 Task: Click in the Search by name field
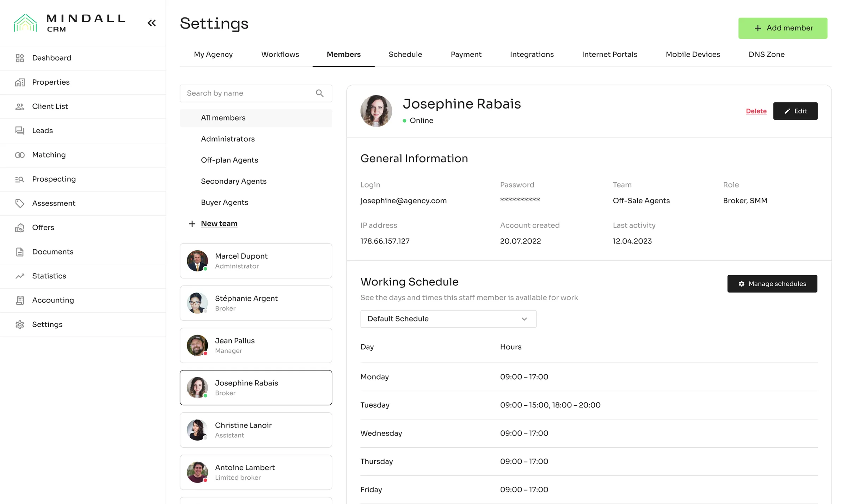pyautogui.click(x=247, y=93)
